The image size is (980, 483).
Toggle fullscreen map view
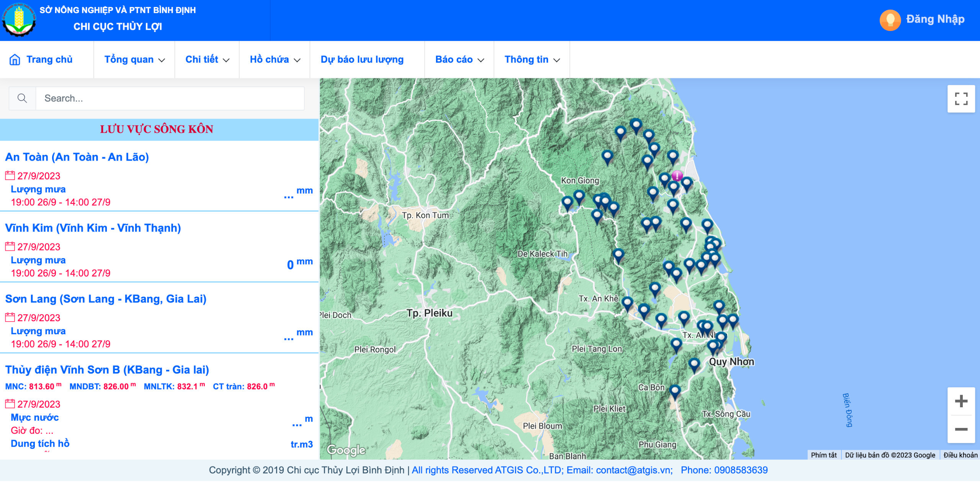(x=961, y=99)
